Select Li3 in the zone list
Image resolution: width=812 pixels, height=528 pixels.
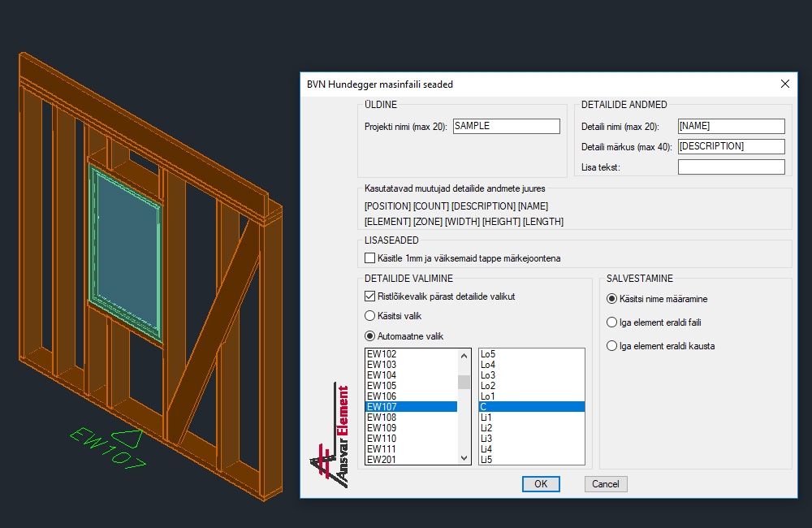[532, 439]
